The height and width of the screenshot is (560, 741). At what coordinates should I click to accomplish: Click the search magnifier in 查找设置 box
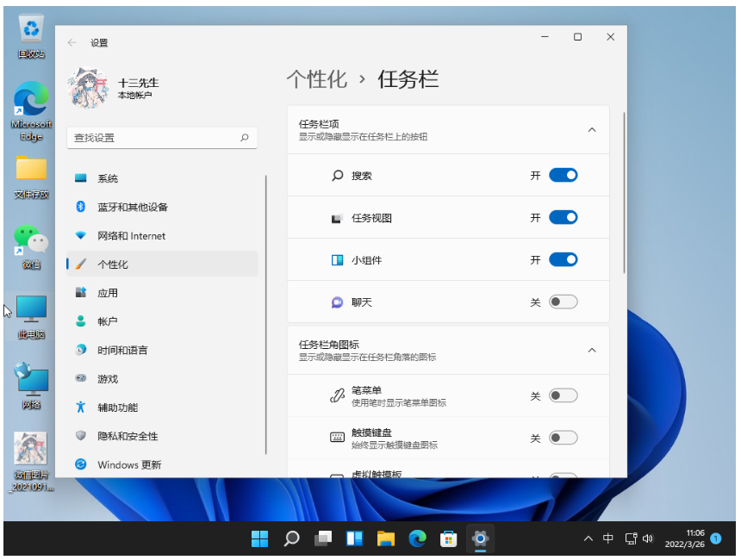pos(244,138)
